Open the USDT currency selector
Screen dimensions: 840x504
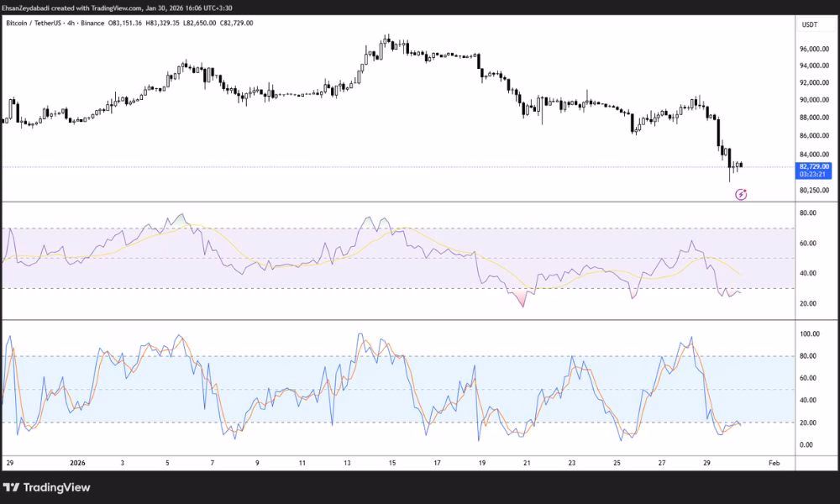point(810,25)
